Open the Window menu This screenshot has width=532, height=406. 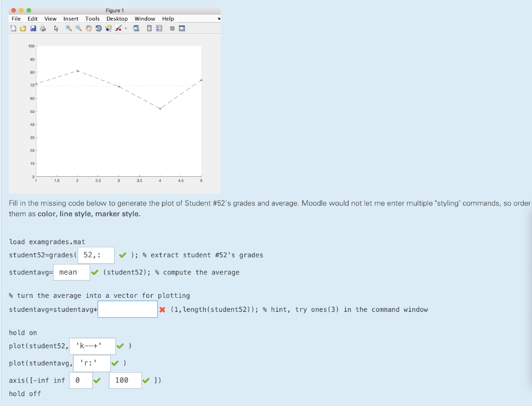(x=145, y=19)
